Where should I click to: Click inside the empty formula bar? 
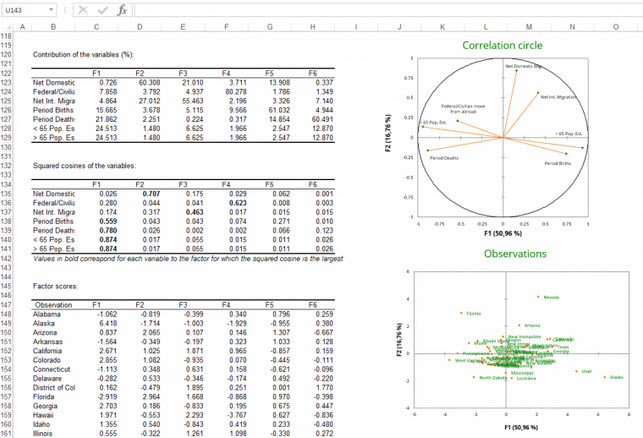click(380, 10)
